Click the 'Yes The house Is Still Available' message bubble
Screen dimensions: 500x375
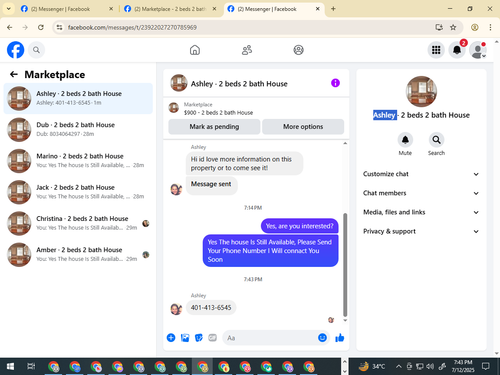click(x=271, y=251)
